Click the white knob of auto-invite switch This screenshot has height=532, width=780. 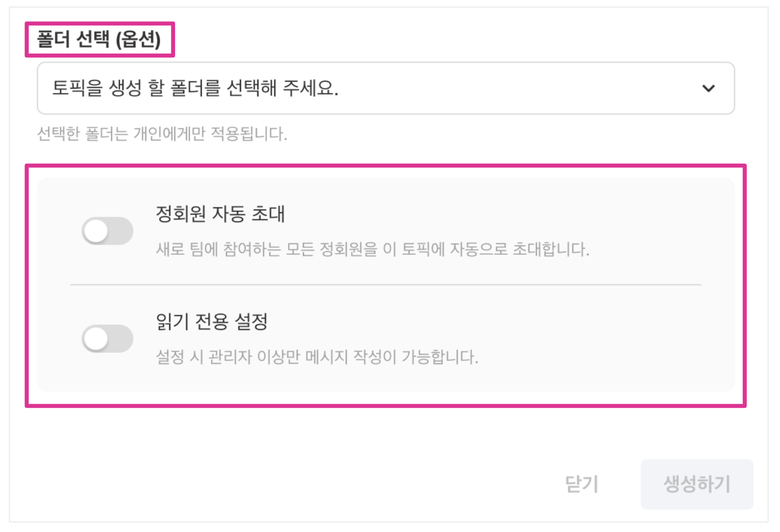tap(96, 231)
